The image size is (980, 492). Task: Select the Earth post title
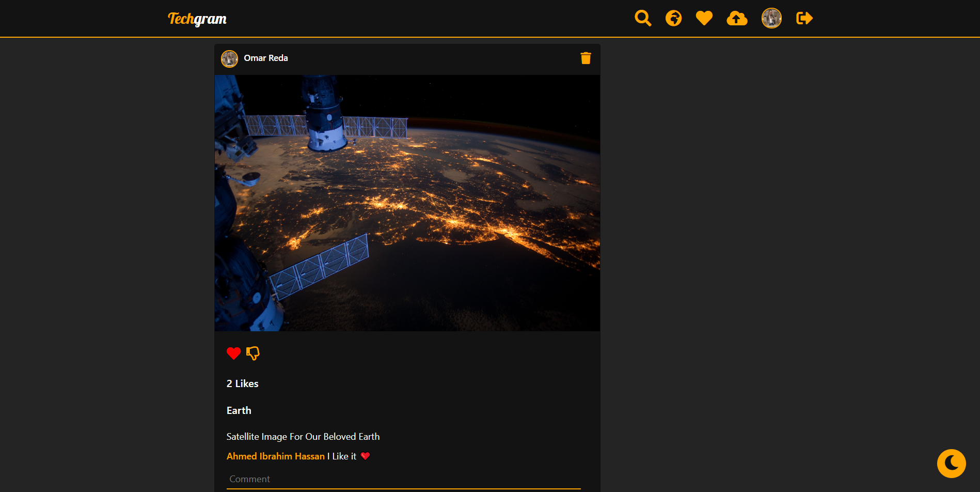pyautogui.click(x=239, y=410)
